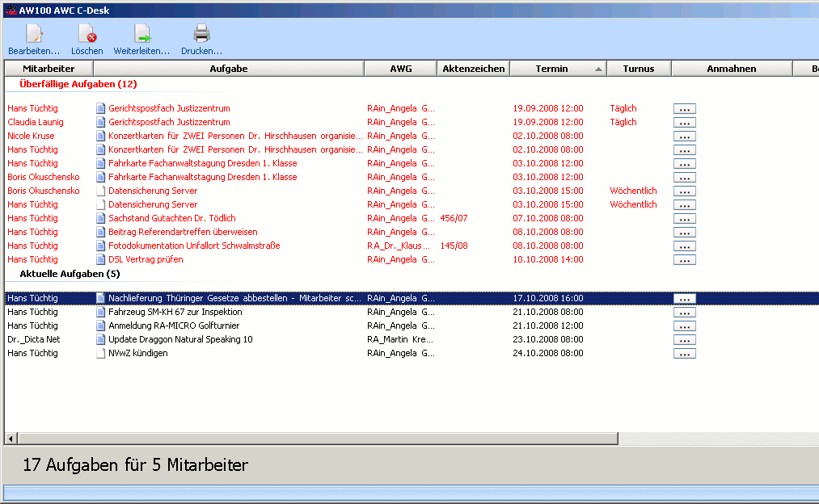Image resolution: width=819 pixels, height=504 pixels.
Task: Click the horizontal scrollbar left arrow
Action: (x=11, y=439)
